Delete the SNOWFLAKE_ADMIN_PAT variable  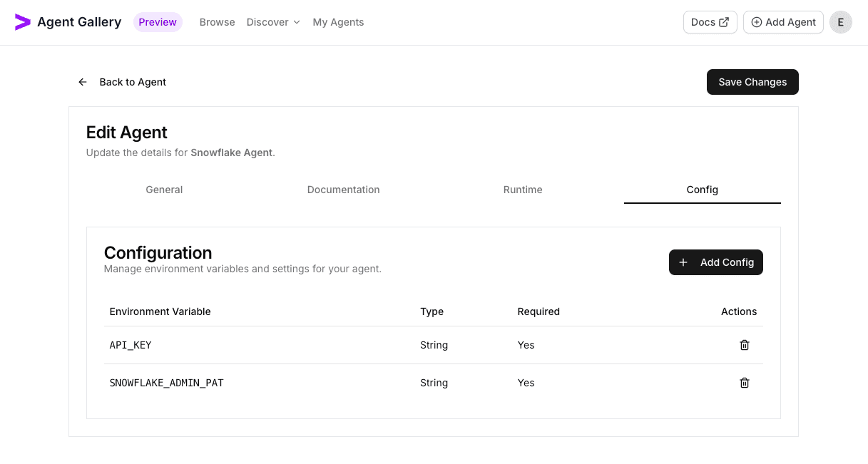point(745,383)
